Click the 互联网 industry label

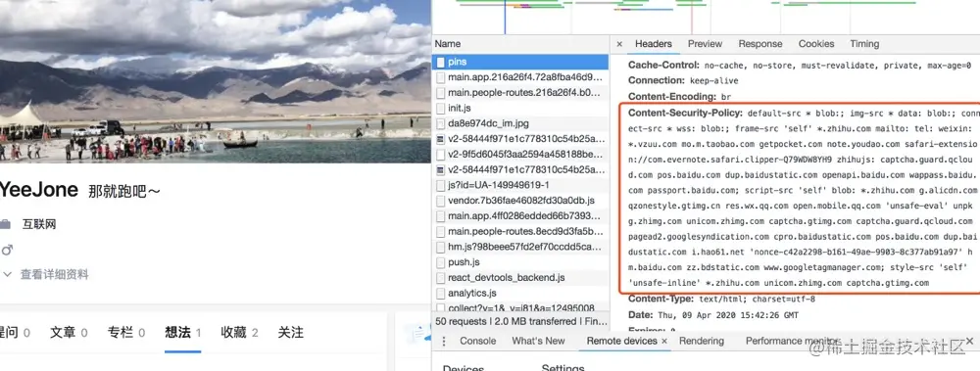39,224
